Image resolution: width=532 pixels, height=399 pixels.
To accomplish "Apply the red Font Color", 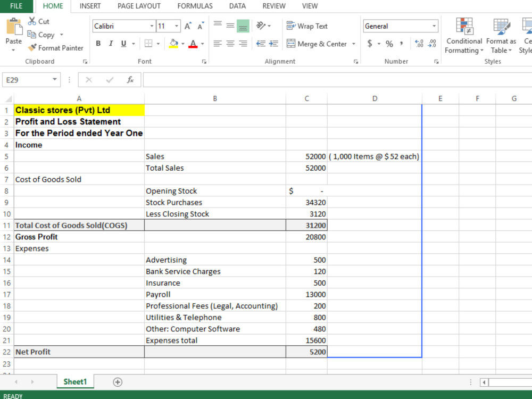I will click(193, 44).
